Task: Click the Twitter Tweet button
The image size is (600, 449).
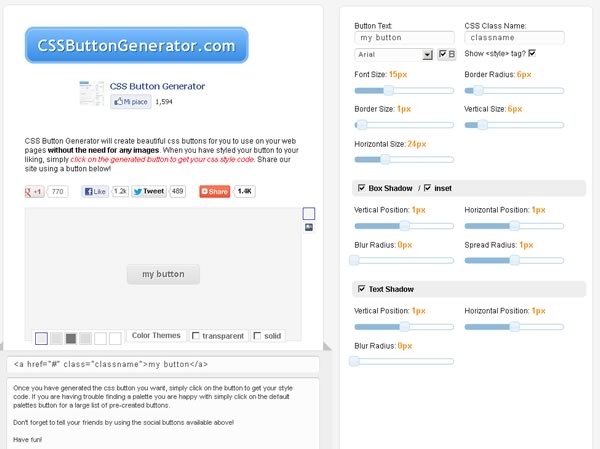Action: pyautogui.click(x=149, y=191)
